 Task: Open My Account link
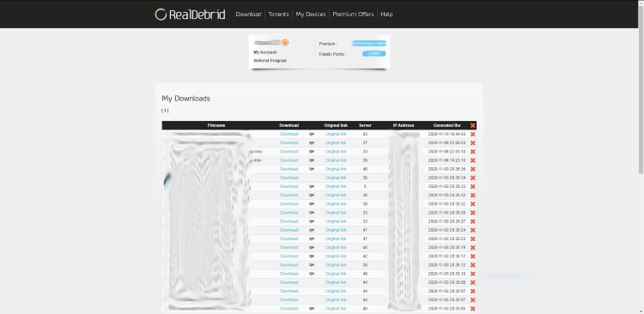[x=265, y=52]
